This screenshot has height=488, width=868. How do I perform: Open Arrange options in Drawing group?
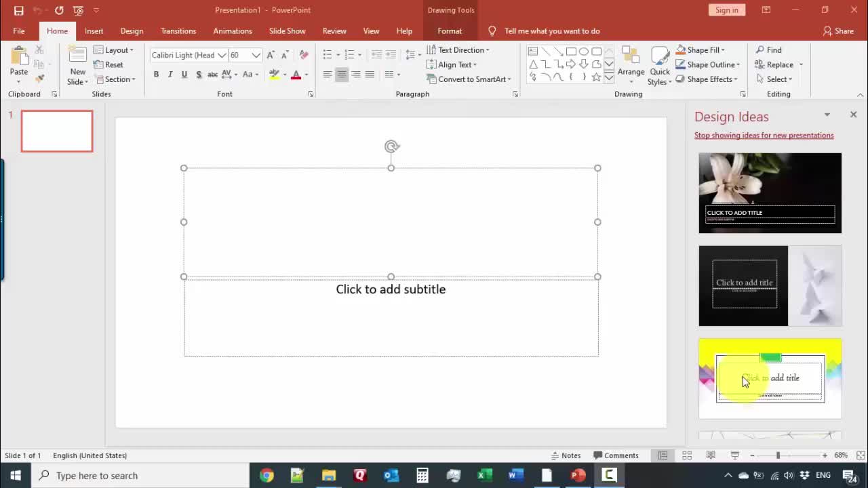coord(631,65)
